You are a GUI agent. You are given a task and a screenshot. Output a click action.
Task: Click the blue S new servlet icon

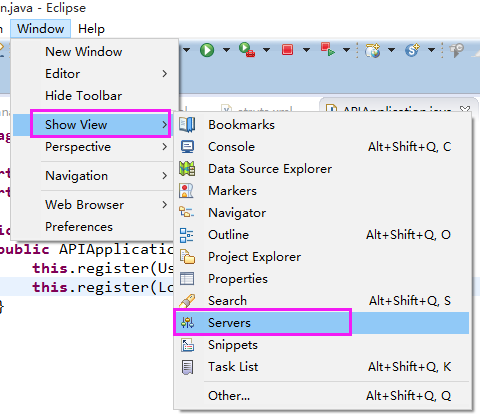412,50
